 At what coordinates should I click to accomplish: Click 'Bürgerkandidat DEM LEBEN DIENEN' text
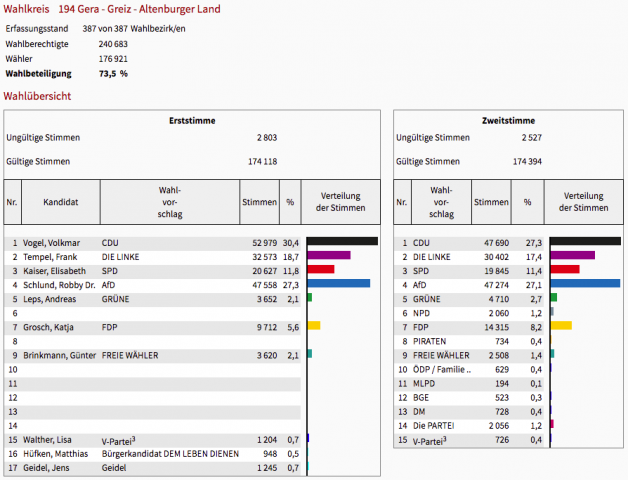170,454
